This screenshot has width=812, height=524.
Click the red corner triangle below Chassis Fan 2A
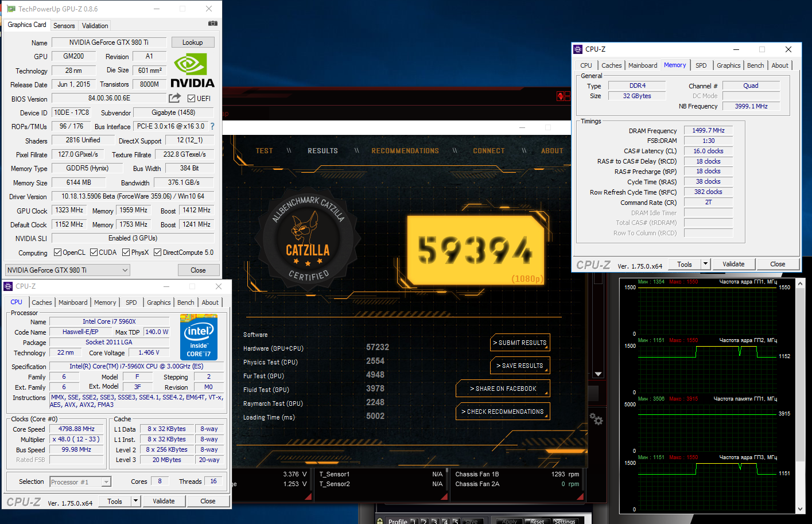point(581,498)
